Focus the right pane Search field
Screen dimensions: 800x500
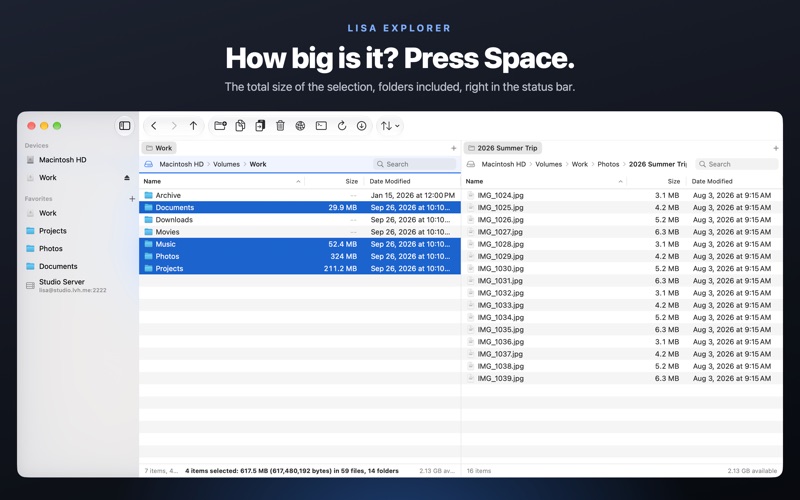(x=737, y=164)
